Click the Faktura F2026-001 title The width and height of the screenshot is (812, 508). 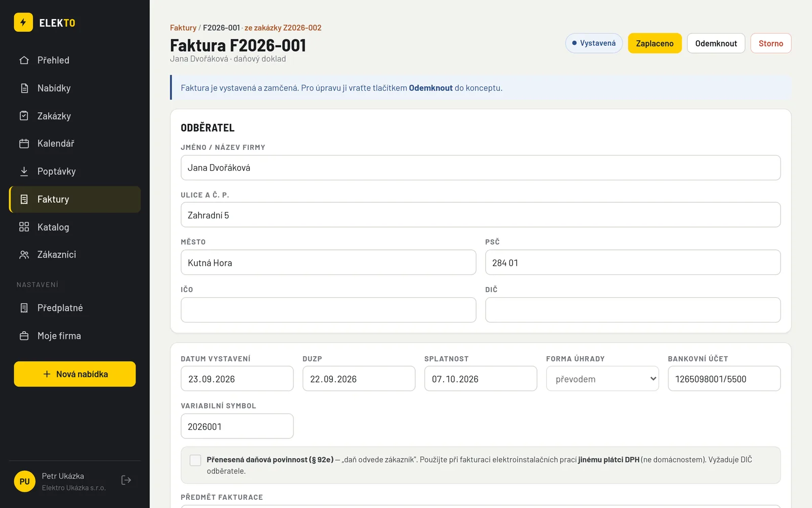pyautogui.click(x=238, y=45)
